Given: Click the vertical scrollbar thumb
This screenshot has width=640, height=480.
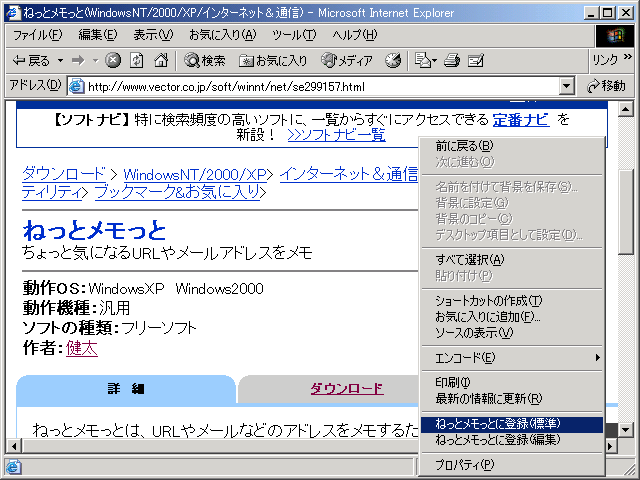Looking at the screenshot, I should (x=625, y=212).
